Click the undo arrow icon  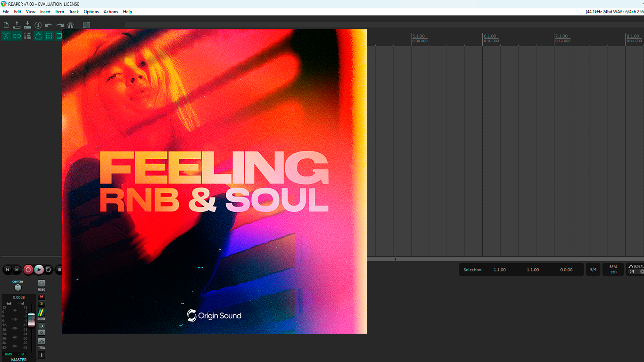click(x=49, y=25)
